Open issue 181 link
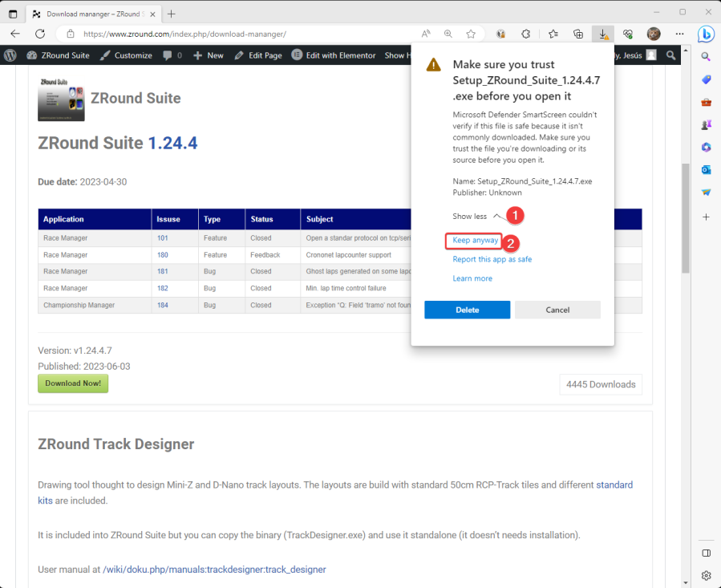The height and width of the screenshot is (588, 721). click(162, 271)
